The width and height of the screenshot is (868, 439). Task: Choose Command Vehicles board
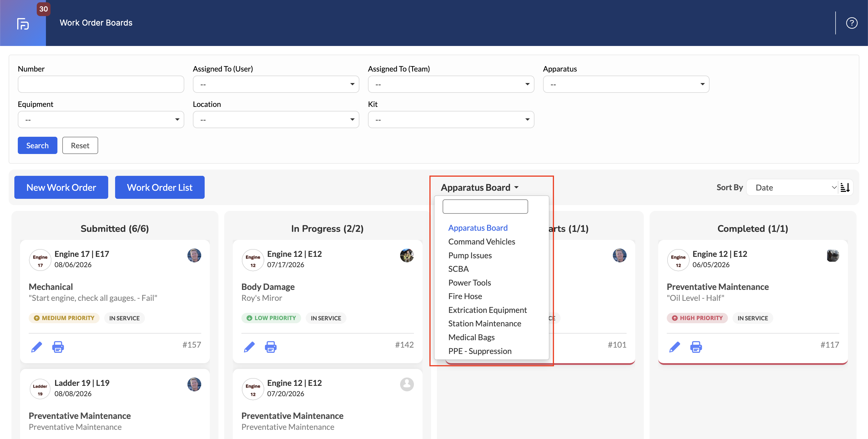(482, 242)
